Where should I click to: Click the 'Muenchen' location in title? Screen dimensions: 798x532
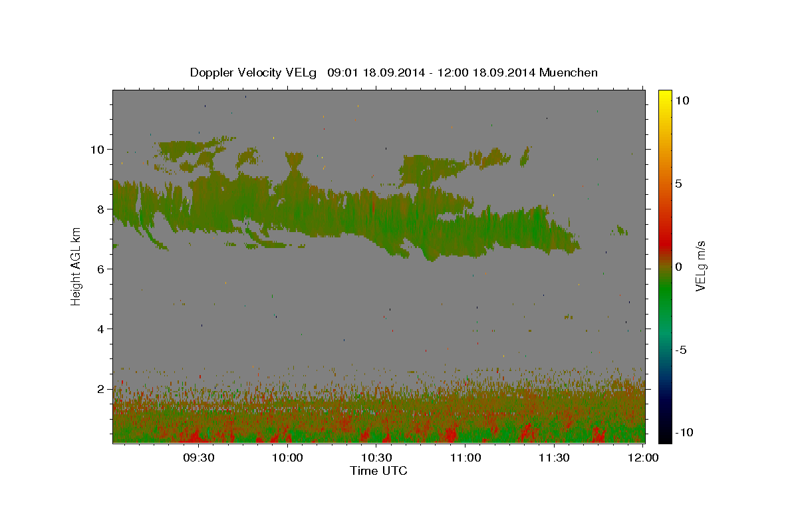click(569, 72)
